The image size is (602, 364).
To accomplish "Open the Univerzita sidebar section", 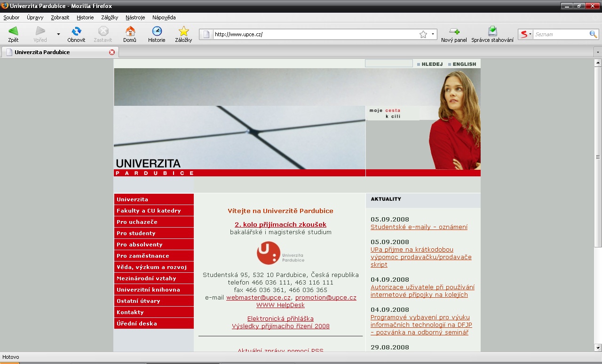I will 154,199.
